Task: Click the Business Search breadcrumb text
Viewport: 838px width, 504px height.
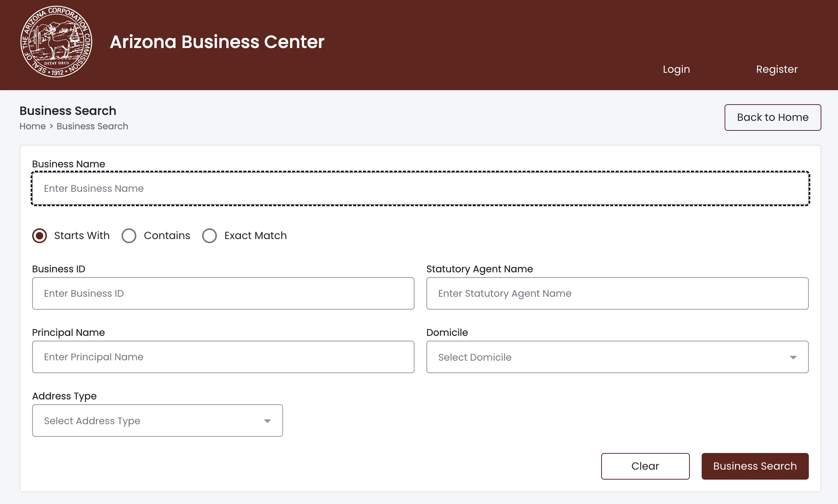Action: [92, 126]
